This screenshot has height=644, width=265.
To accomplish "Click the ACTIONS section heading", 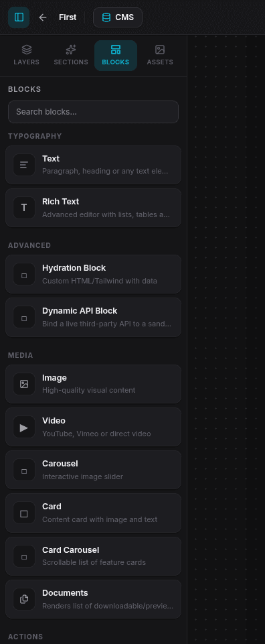I will coord(25,637).
